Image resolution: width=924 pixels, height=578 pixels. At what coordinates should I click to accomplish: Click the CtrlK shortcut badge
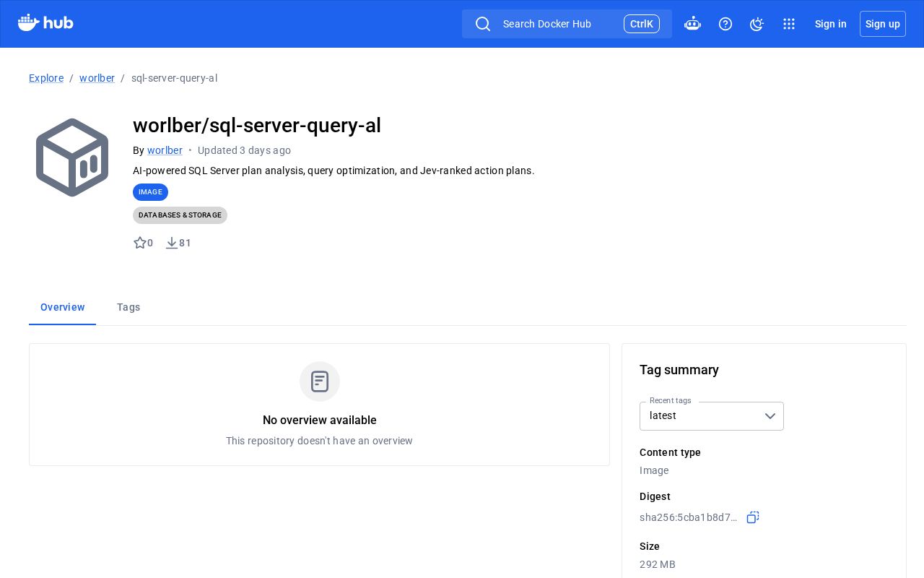pyautogui.click(x=642, y=24)
